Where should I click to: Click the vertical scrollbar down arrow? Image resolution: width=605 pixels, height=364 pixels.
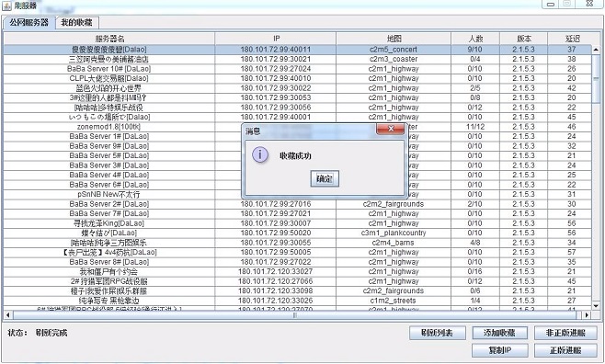click(596, 306)
